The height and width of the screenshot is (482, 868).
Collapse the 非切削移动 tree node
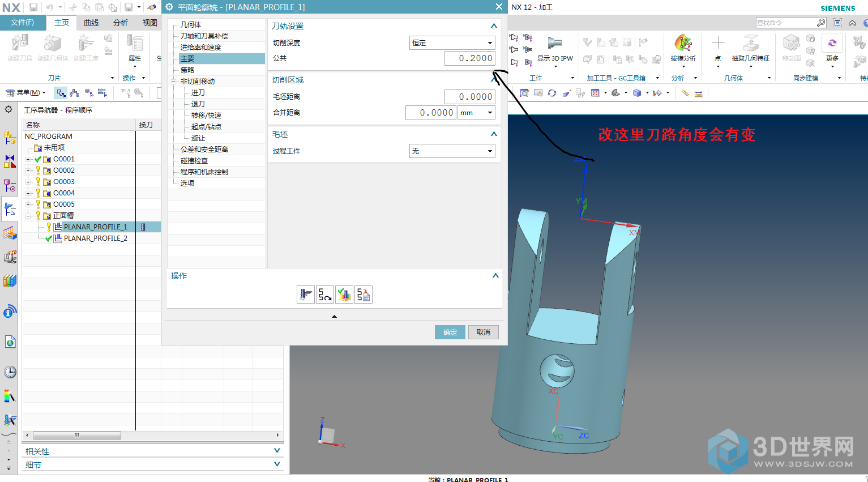point(174,82)
